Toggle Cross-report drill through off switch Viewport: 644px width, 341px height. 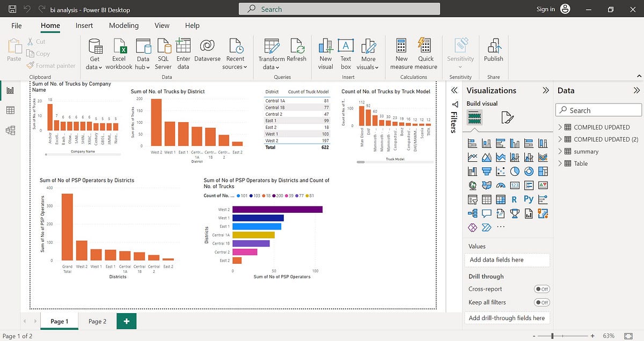pyautogui.click(x=541, y=289)
